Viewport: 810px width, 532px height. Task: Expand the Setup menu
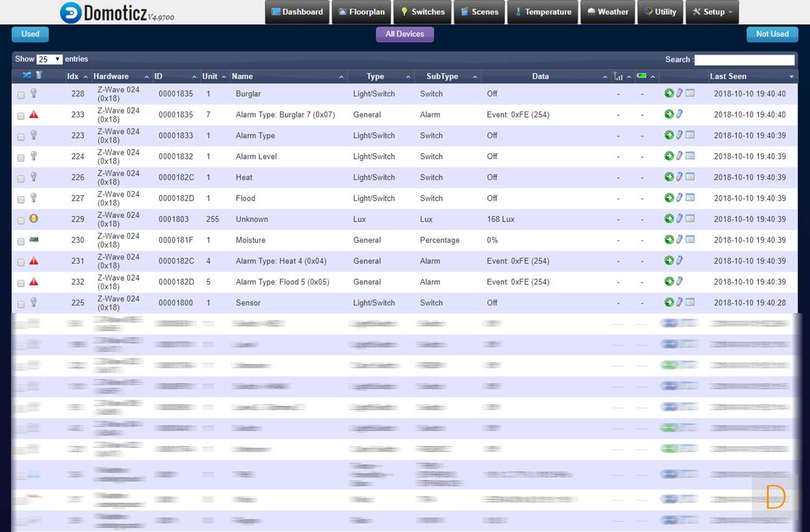click(712, 12)
